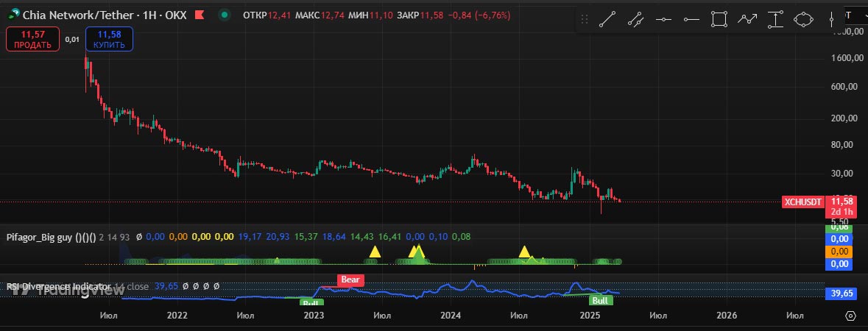Select the Ellipse drawing tool
Image resolution: width=868 pixels, height=331 pixels.
pos(803,20)
